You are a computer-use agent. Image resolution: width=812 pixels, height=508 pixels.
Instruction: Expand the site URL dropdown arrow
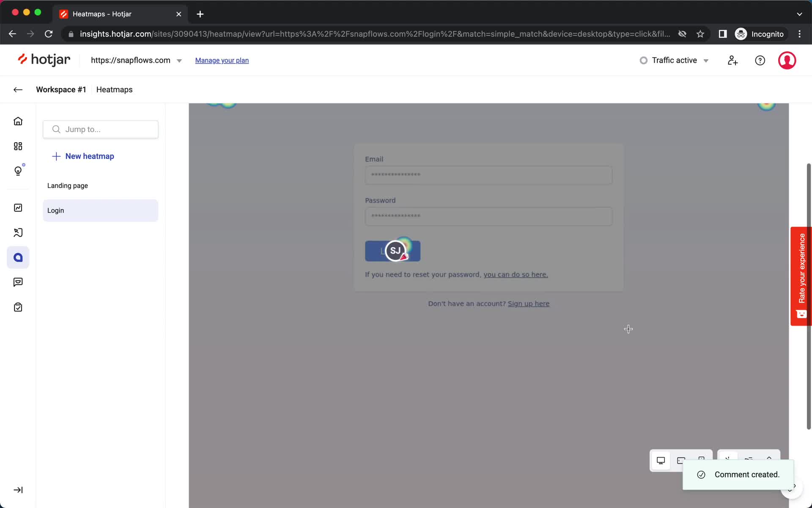pyautogui.click(x=179, y=60)
